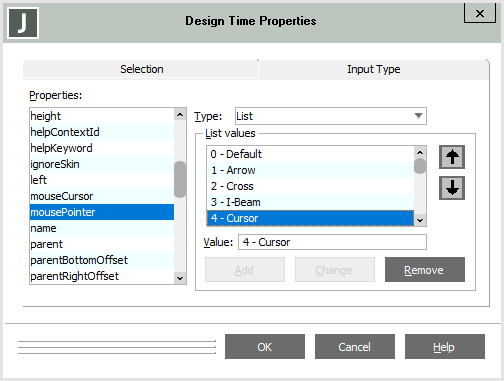Move list value down with arrow icon
Image resolution: width=504 pixels, height=381 pixels.
[x=452, y=188]
